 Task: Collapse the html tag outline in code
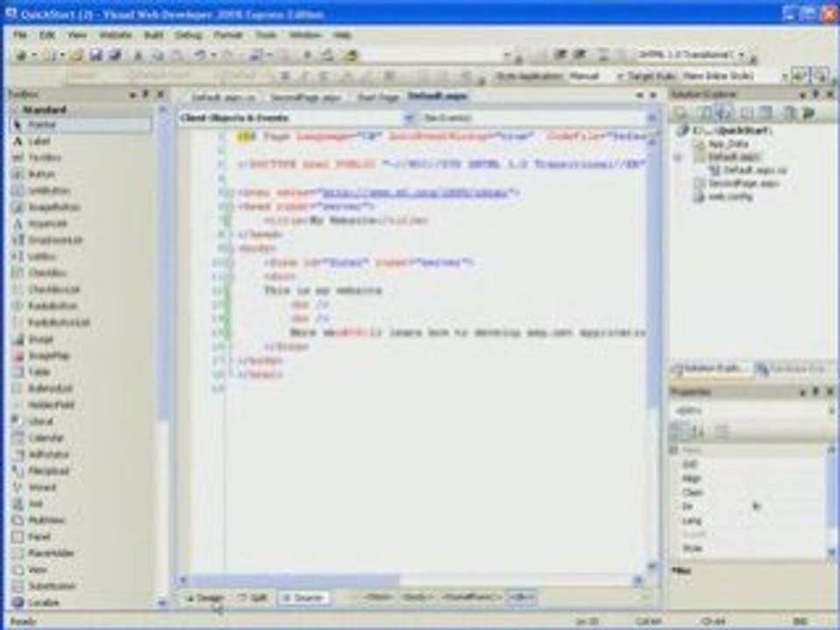pyautogui.click(x=230, y=192)
